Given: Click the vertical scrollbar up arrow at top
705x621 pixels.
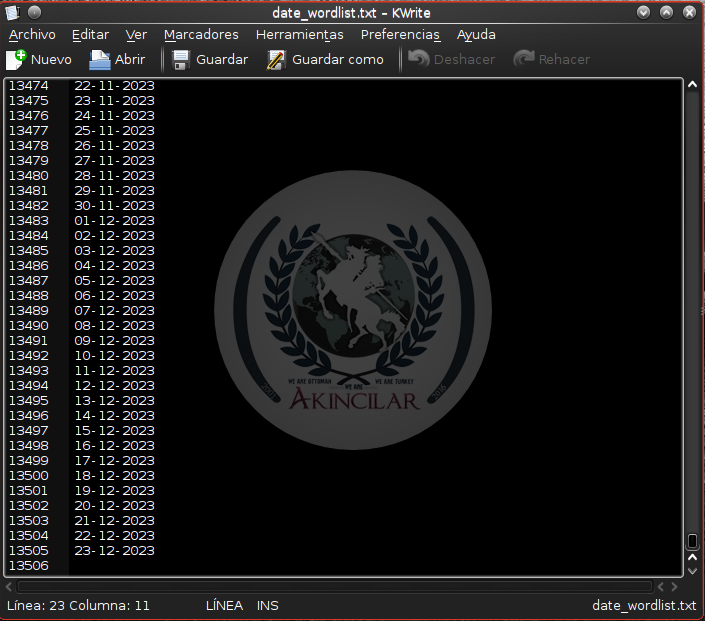Looking at the screenshot, I should [692, 85].
